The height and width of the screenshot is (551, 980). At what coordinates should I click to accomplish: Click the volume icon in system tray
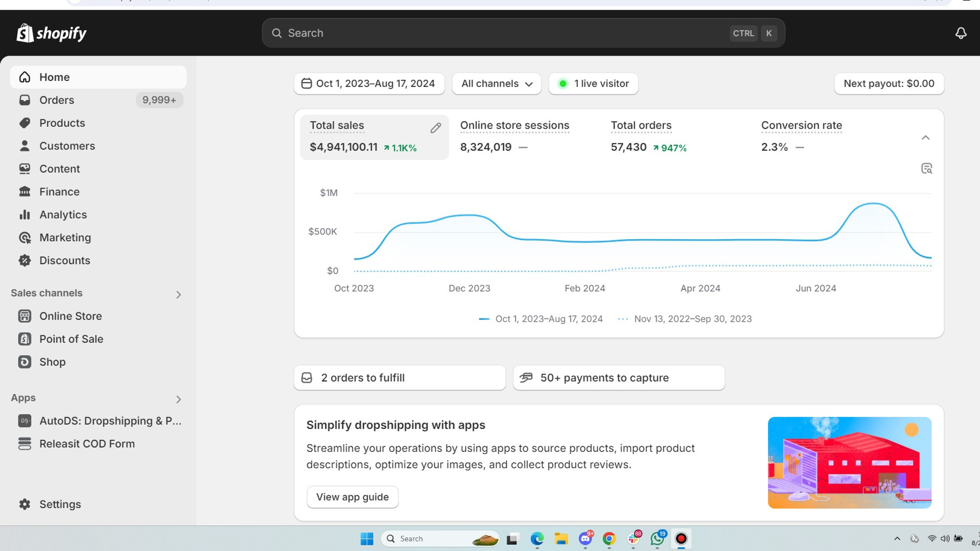click(x=945, y=539)
